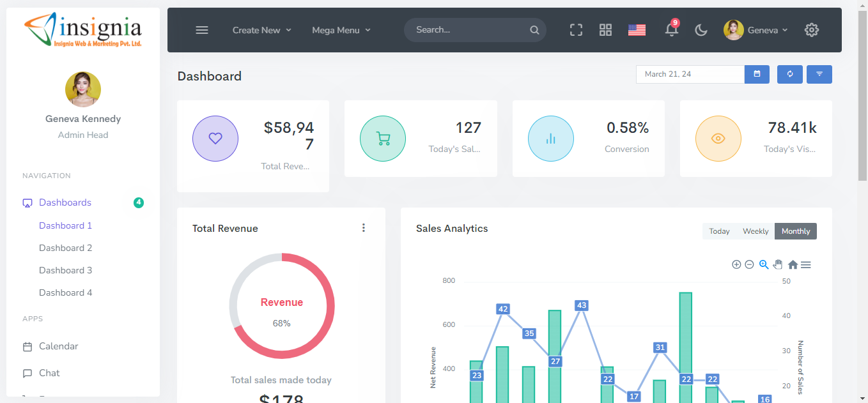Image resolution: width=868 pixels, height=403 pixels.
Task: Switch Sales Analytics to Today view
Action: [x=719, y=231]
